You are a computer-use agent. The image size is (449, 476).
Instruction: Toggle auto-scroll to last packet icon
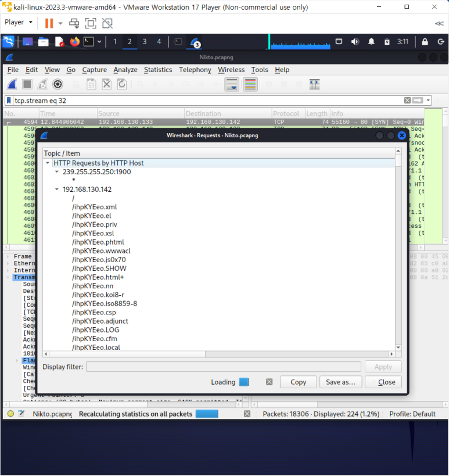pyautogui.click(x=232, y=84)
